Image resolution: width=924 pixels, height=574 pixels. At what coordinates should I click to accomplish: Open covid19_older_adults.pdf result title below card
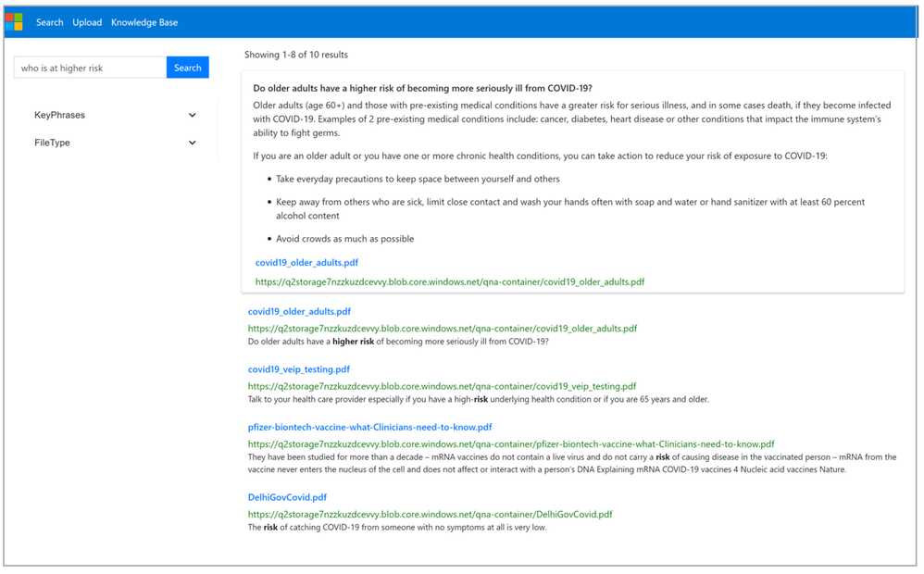[x=299, y=311]
